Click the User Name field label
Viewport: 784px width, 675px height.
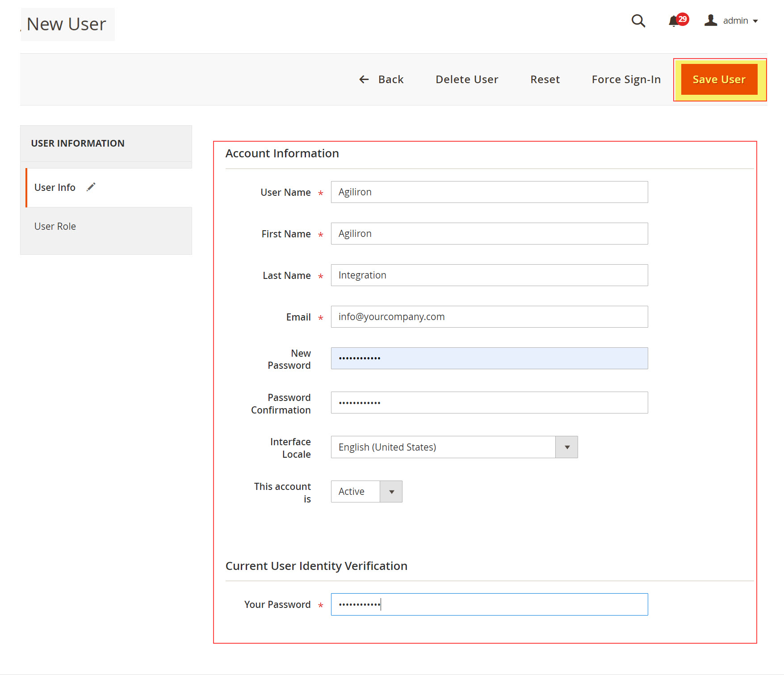[285, 192]
